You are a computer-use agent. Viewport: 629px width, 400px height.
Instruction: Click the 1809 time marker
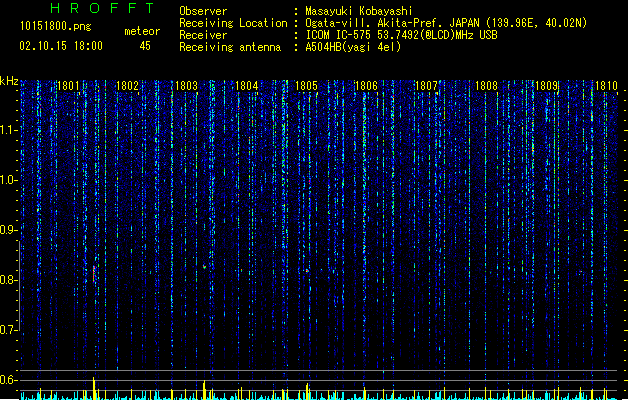[546, 86]
